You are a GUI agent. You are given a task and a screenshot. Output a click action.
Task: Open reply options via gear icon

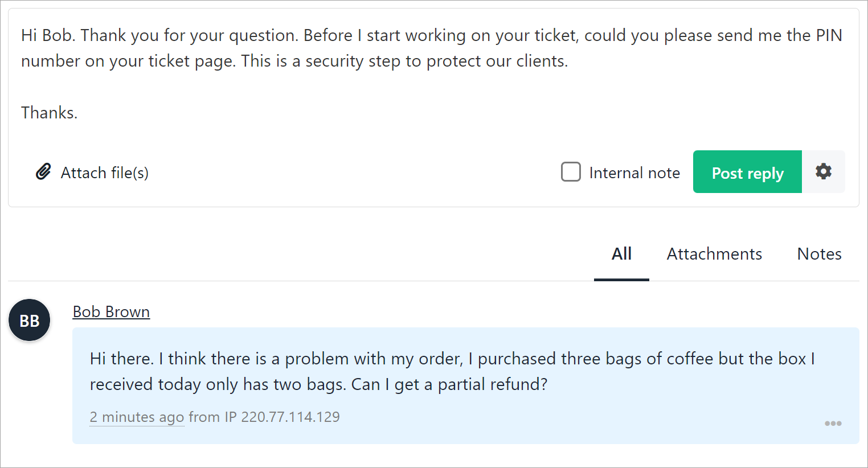coord(823,172)
